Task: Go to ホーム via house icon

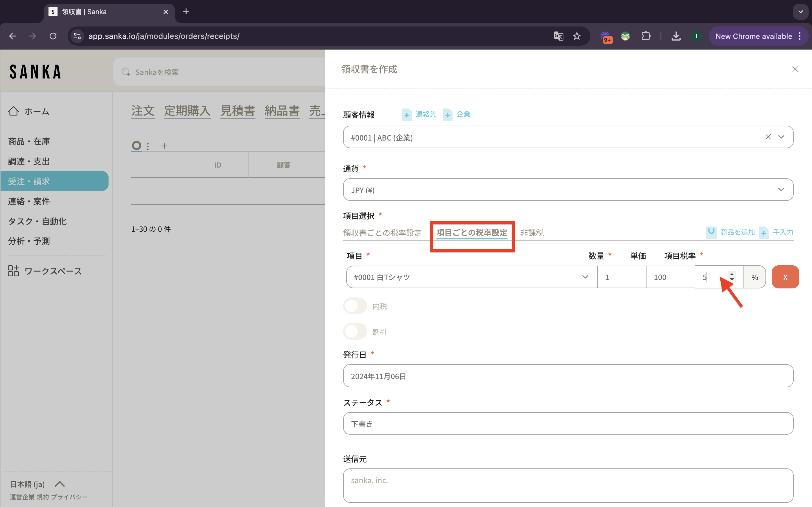Action: tap(14, 111)
